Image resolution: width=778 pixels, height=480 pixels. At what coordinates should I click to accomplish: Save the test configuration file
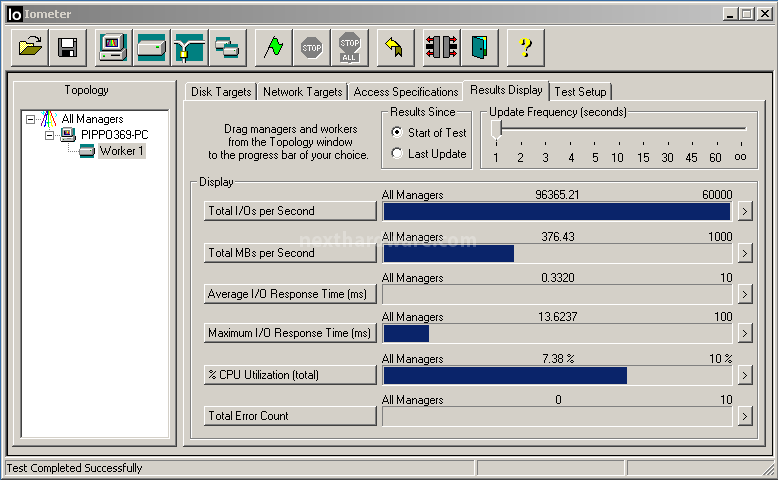click(67, 48)
